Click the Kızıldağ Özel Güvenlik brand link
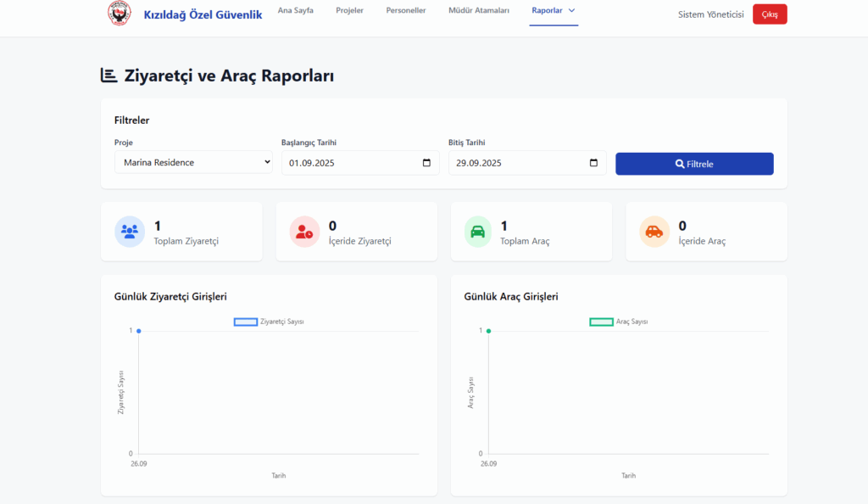Viewport: 868px width, 504px height. coord(203,14)
